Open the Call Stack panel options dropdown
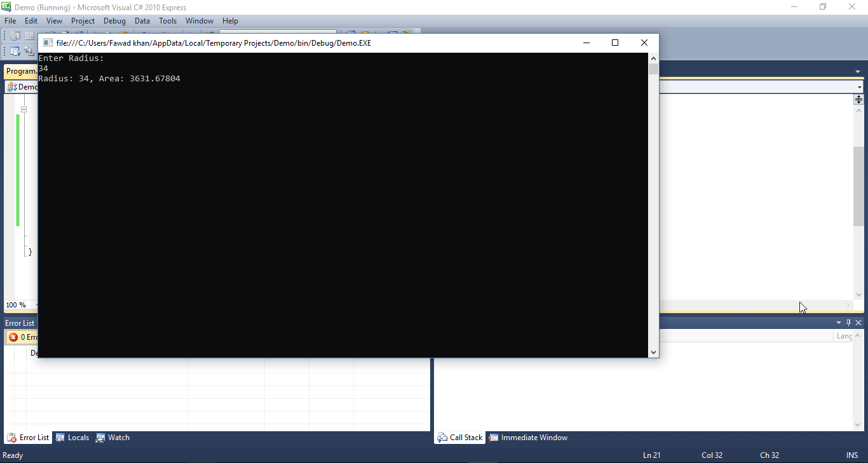This screenshot has width=868, height=463. pos(838,323)
